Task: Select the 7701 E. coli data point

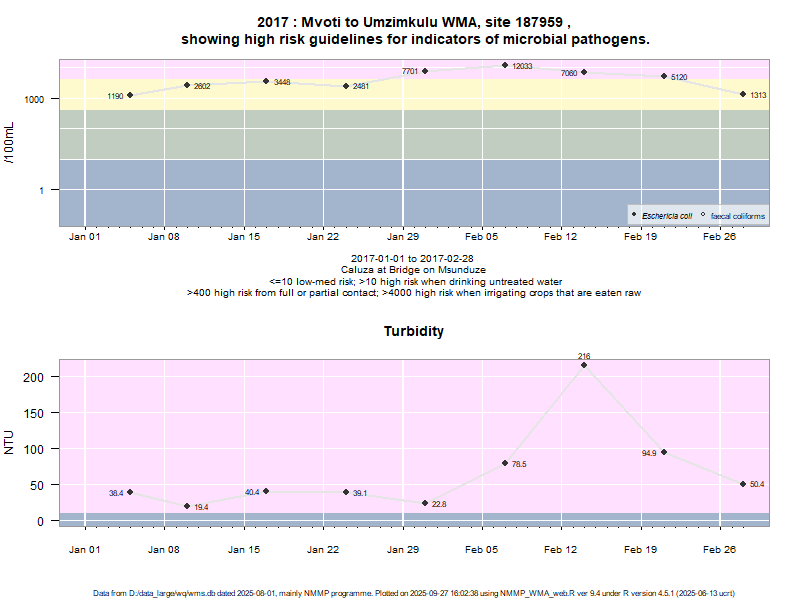Action: (425, 71)
